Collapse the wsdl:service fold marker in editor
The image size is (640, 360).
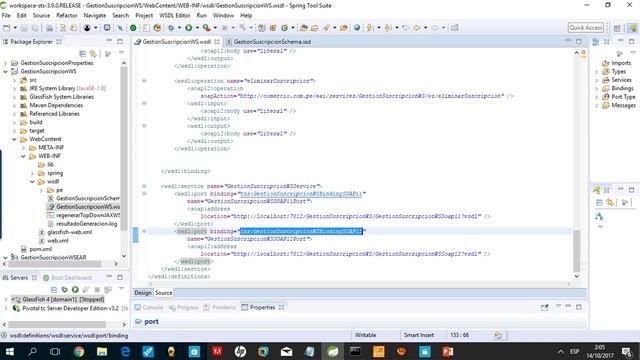point(144,186)
